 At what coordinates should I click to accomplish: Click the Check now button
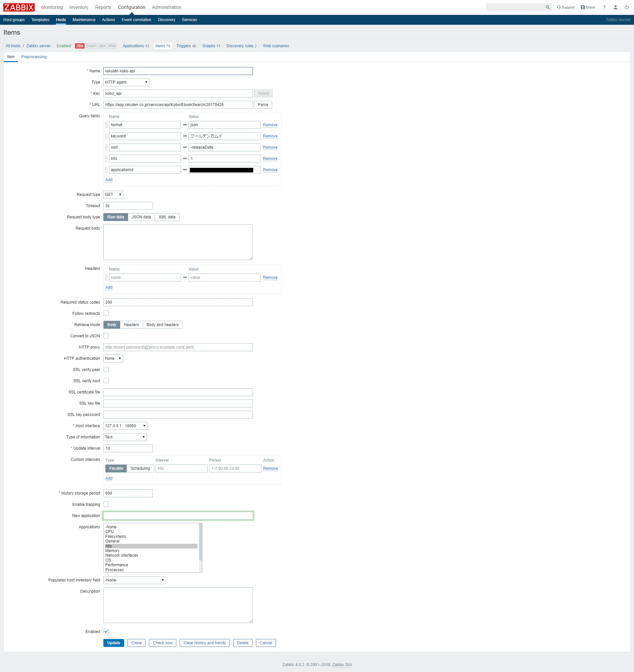[162, 643]
